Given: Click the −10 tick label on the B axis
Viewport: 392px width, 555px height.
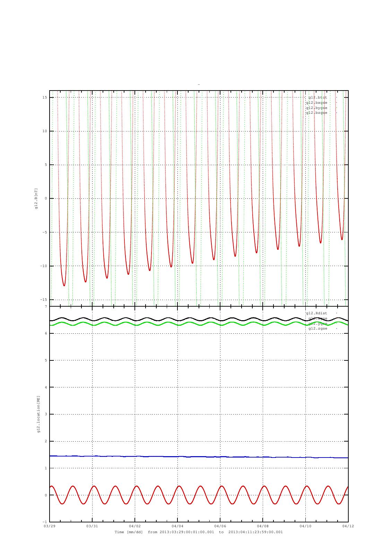Looking at the screenshot, I should (x=43, y=266).
